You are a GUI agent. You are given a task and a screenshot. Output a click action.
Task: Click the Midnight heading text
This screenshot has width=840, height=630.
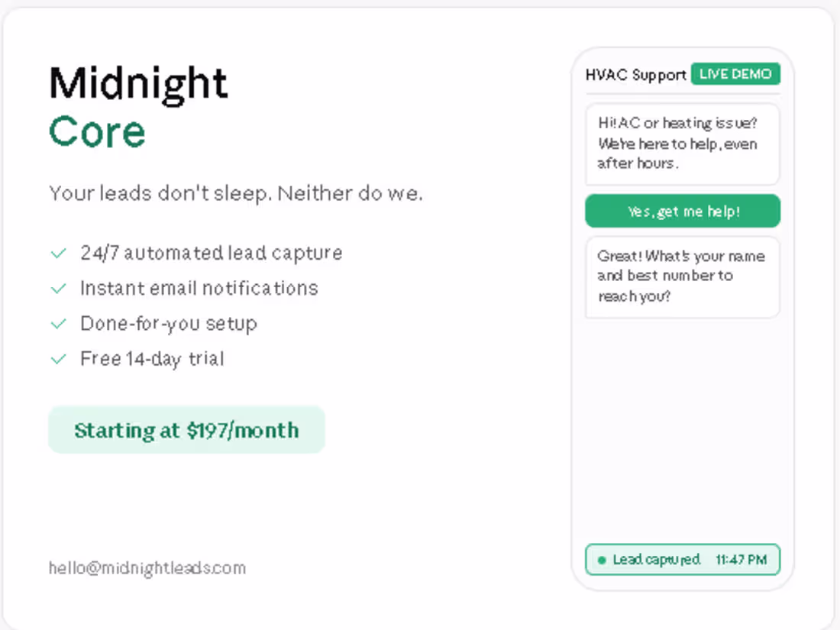[139, 83]
